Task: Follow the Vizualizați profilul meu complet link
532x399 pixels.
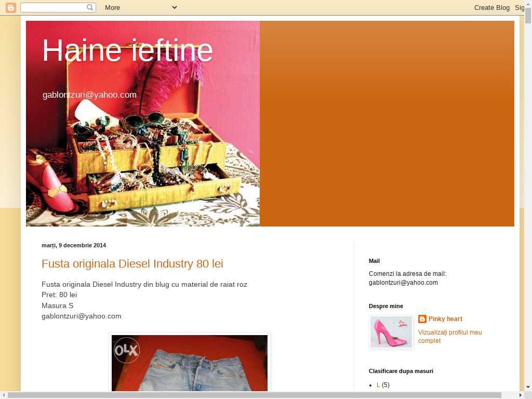Action: 450,337
